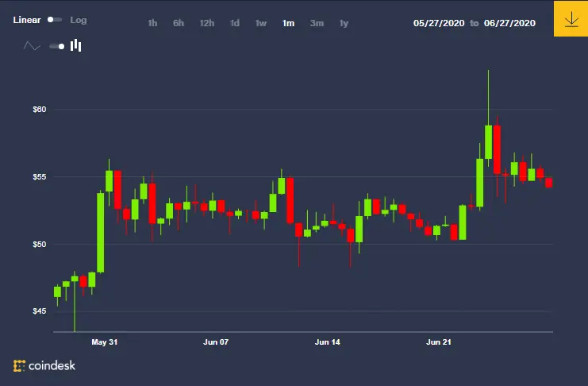Click the Jun 21 axis label

439,342
